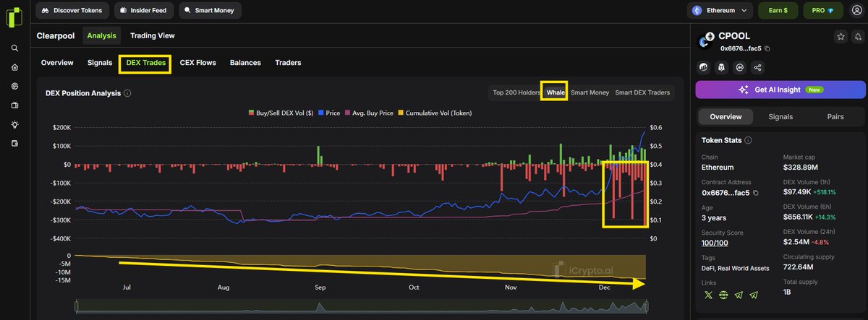Click the Earn $ button
This screenshot has height=320, width=868.
[778, 11]
